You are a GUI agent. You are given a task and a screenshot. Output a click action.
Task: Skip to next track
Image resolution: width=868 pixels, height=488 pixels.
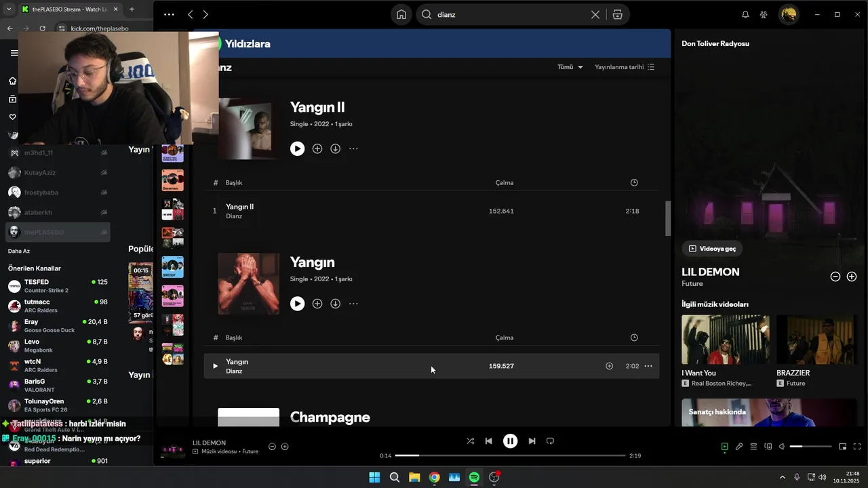(x=532, y=441)
